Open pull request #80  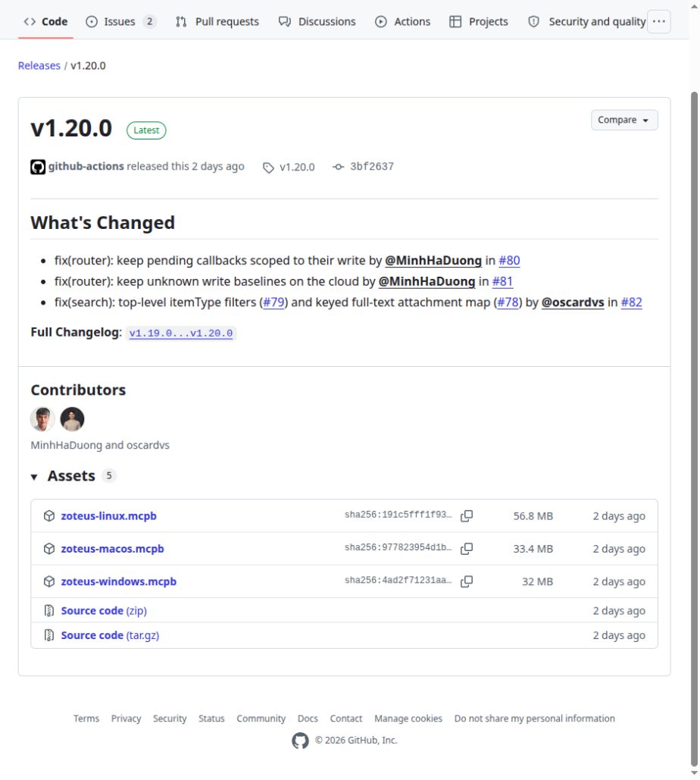click(509, 260)
